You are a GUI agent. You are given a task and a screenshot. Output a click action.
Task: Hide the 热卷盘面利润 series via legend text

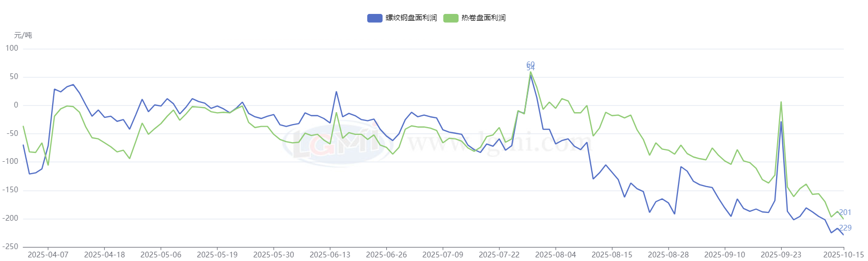click(483, 18)
